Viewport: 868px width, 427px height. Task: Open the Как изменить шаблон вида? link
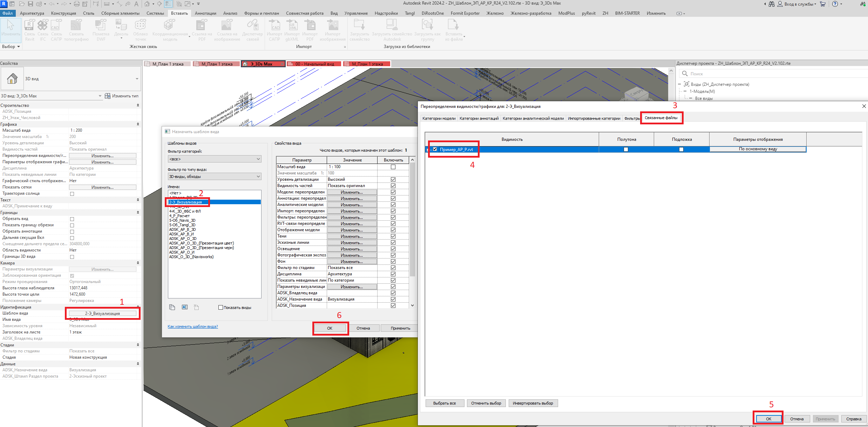(x=192, y=326)
